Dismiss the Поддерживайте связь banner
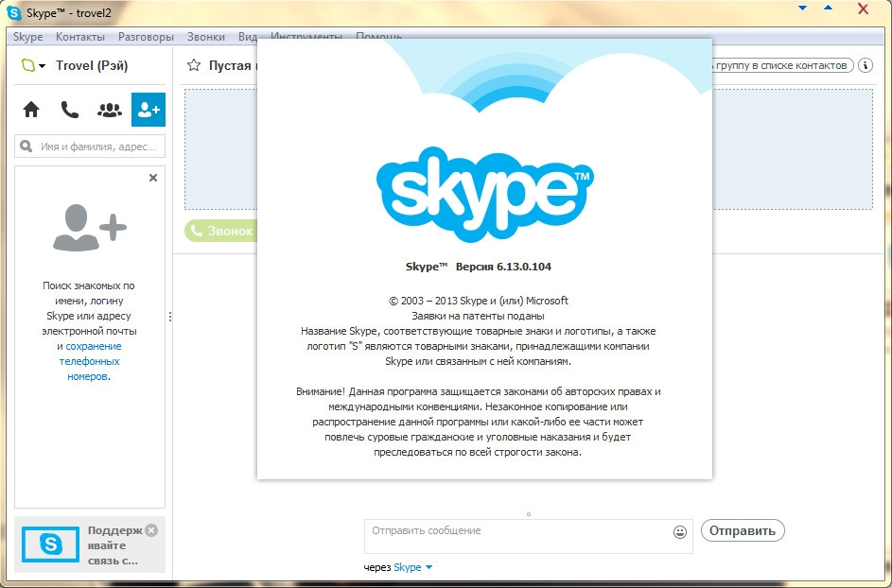This screenshot has height=588, width=892. (151, 530)
